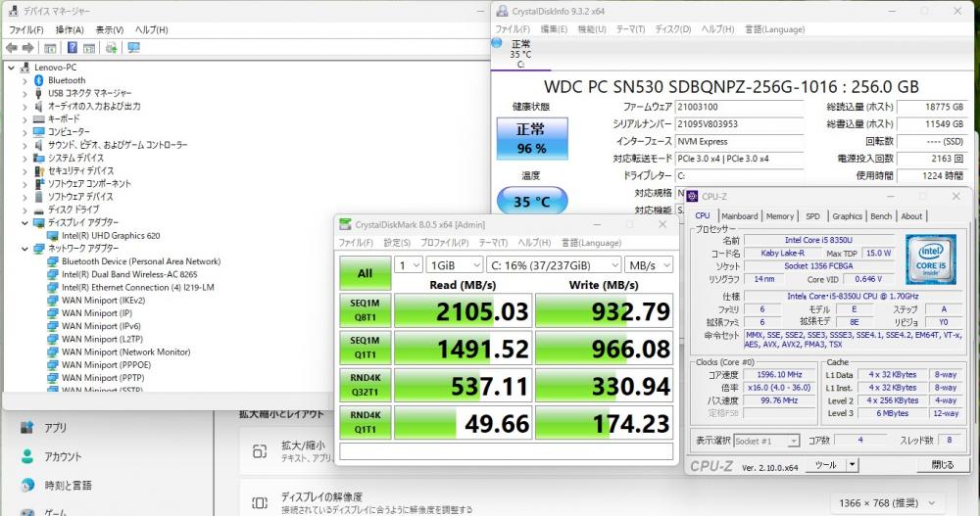980x516 pixels.
Task: Collapse the ディスプレイ アダプター node
Action: pos(25,222)
